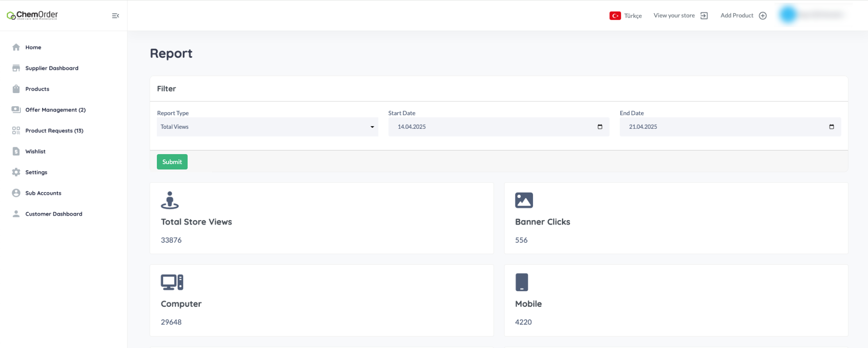Viewport: 868px width, 348px height.
Task: Open Offer Management in the sidebar
Action: 55,110
